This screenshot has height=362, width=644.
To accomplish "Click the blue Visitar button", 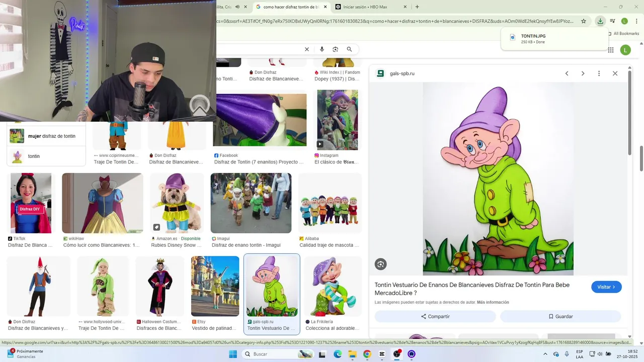I will click(606, 287).
